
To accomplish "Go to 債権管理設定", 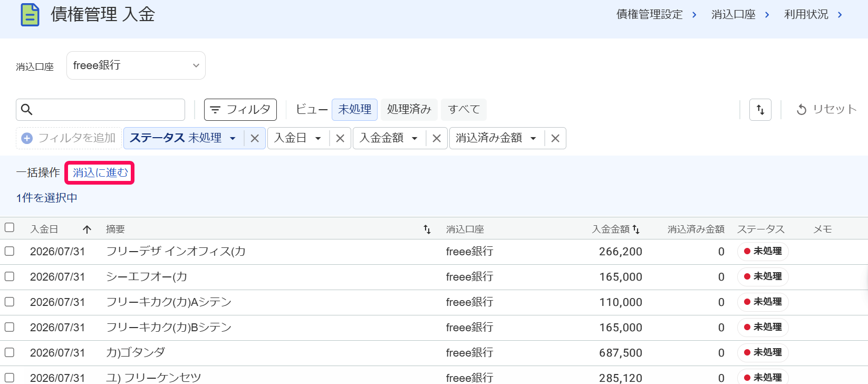I will point(657,14).
